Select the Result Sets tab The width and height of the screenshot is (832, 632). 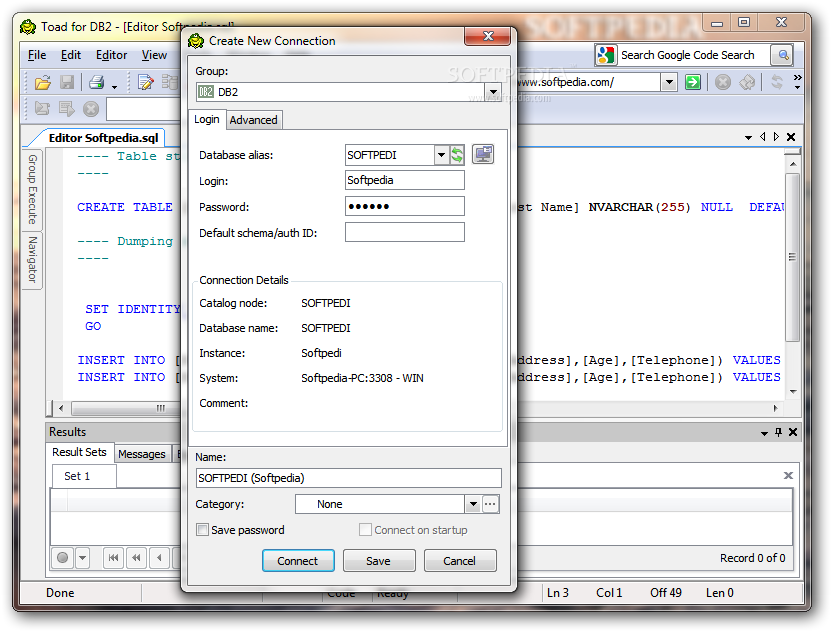pos(80,452)
